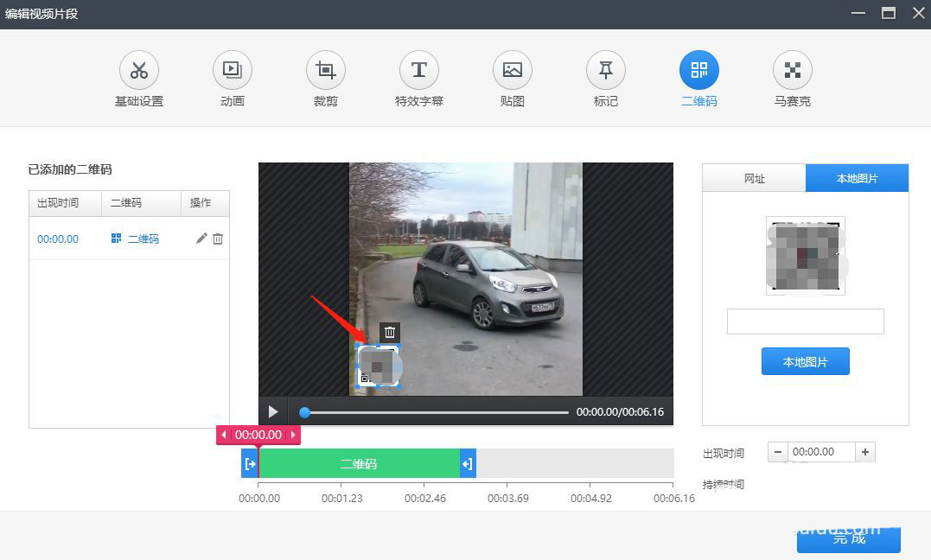This screenshot has height=560, width=931.
Task: Click the green 二维码 timeline clip
Action: click(x=359, y=463)
